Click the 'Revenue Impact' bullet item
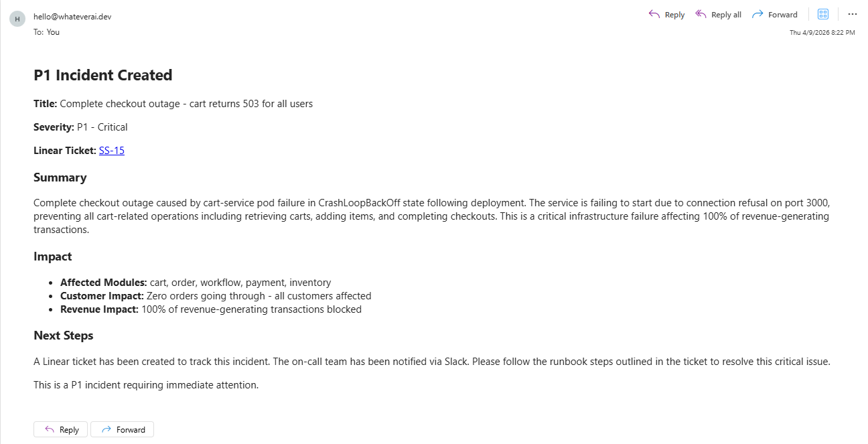The width and height of the screenshot is (868, 444). (x=211, y=309)
